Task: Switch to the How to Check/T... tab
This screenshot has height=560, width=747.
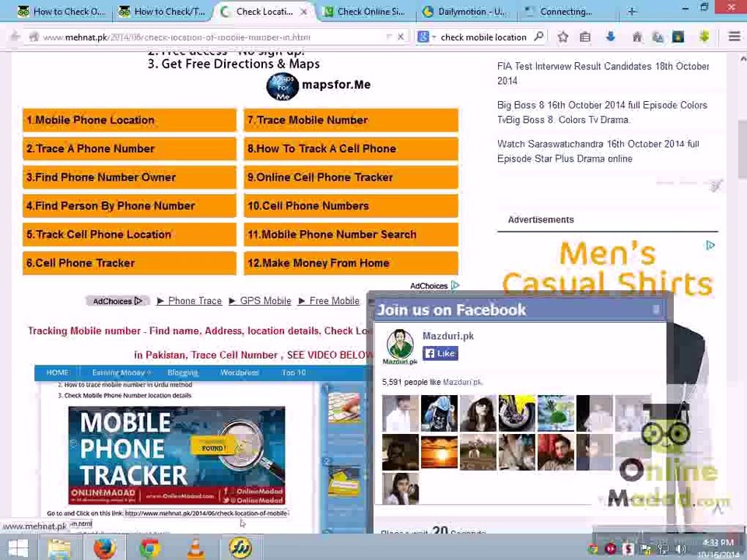Action: (x=163, y=12)
